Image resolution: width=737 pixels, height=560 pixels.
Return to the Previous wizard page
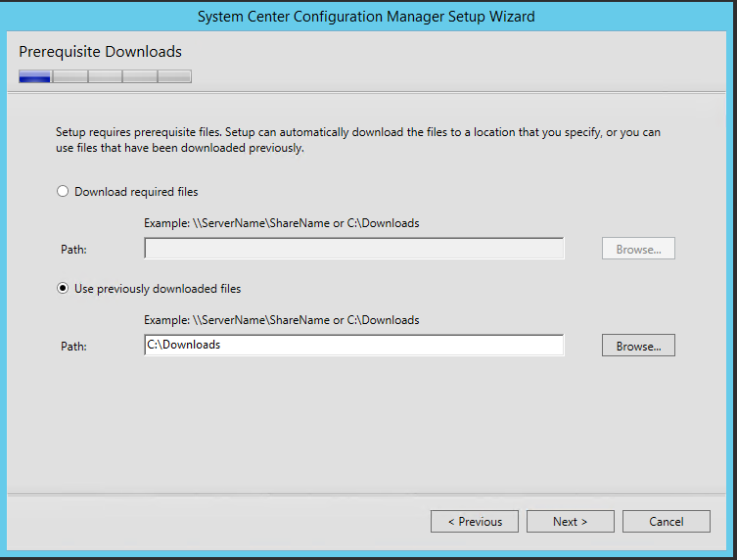pyautogui.click(x=475, y=522)
